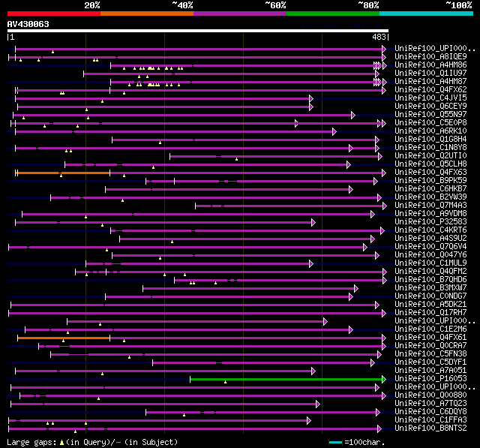
Task: Open hit UniRef100_A8IQE9
Action: pyautogui.click(x=430, y=56)
